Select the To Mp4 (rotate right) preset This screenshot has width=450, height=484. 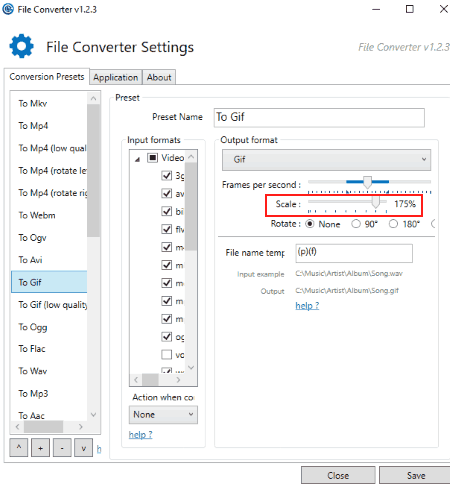coord(49,193)
